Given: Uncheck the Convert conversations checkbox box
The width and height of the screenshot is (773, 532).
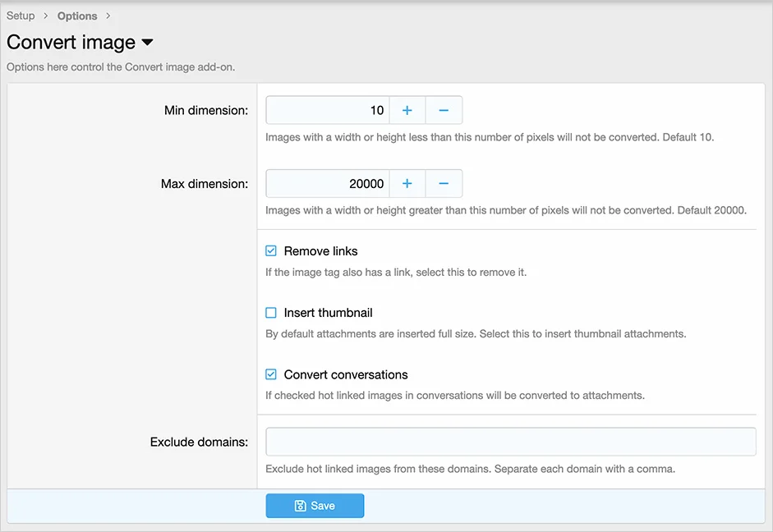Looking at the screenshot, I should [271, 374].
